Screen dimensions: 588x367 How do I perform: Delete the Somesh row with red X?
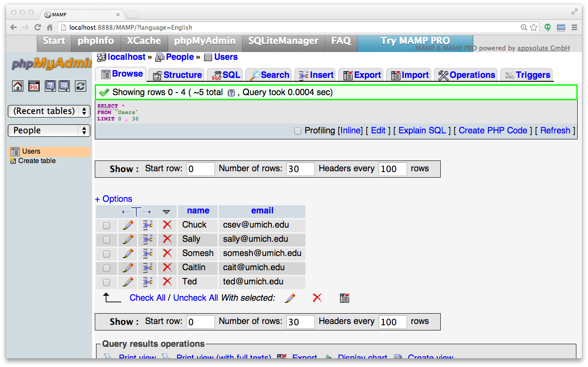click(x=167, y=253)
